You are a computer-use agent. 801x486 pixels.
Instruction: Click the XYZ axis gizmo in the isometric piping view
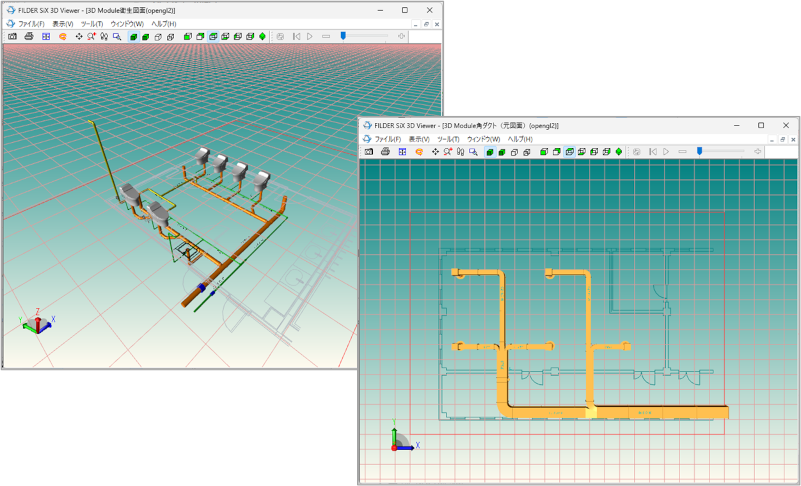click(36, 322)
